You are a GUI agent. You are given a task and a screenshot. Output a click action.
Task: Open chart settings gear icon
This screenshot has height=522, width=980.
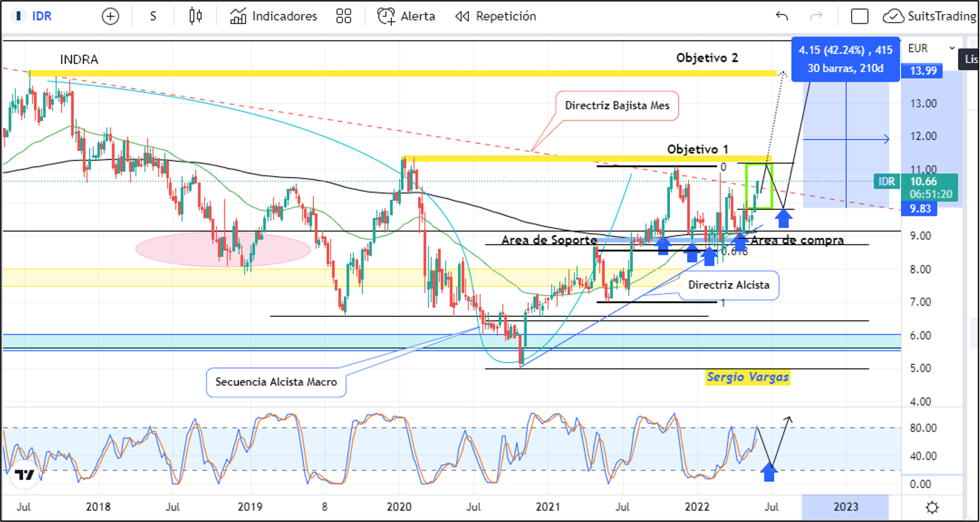932,508
